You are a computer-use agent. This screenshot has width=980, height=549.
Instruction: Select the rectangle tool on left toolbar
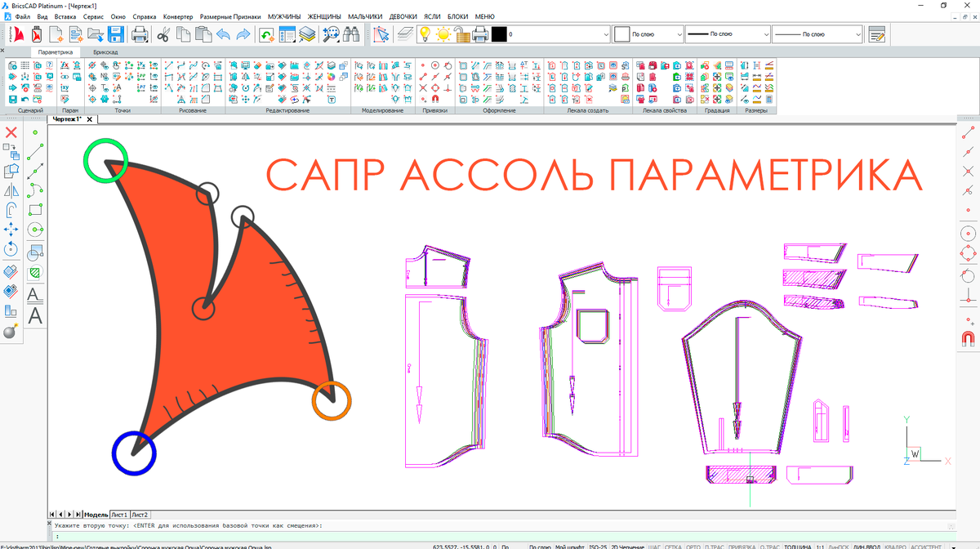[x=35, y=210]
